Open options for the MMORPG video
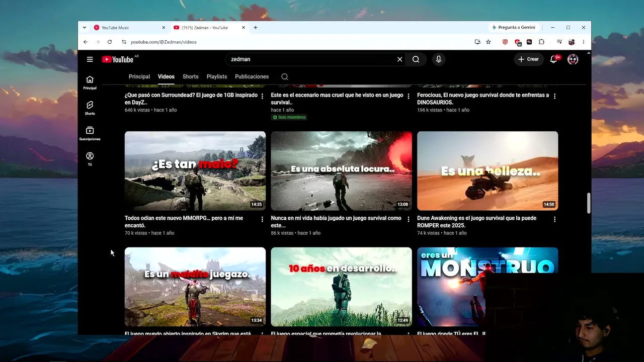The width and height of the screenshot is (644, 362). point(262,219)
